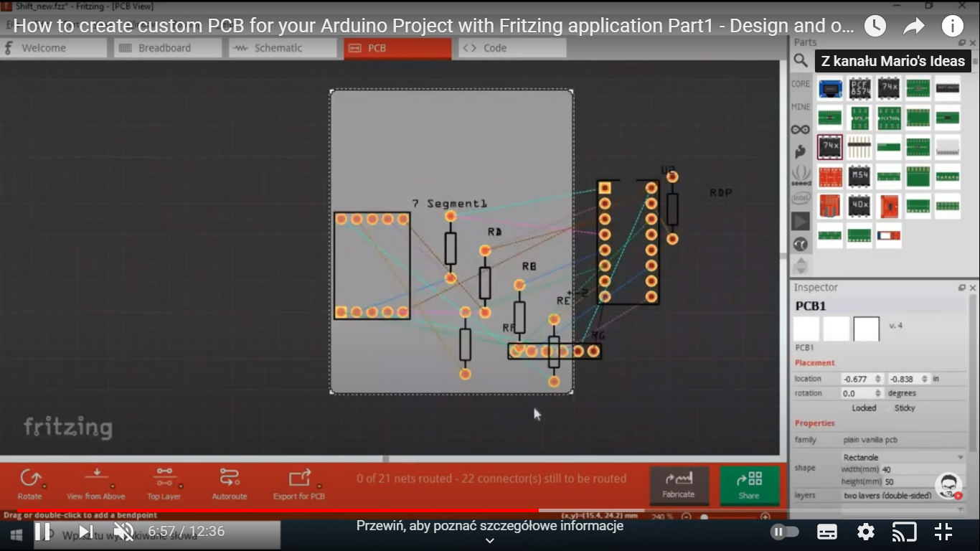
Task: Open the SparkFun flame parts bin
Action: pyautogui.click(x=801, y=152)
